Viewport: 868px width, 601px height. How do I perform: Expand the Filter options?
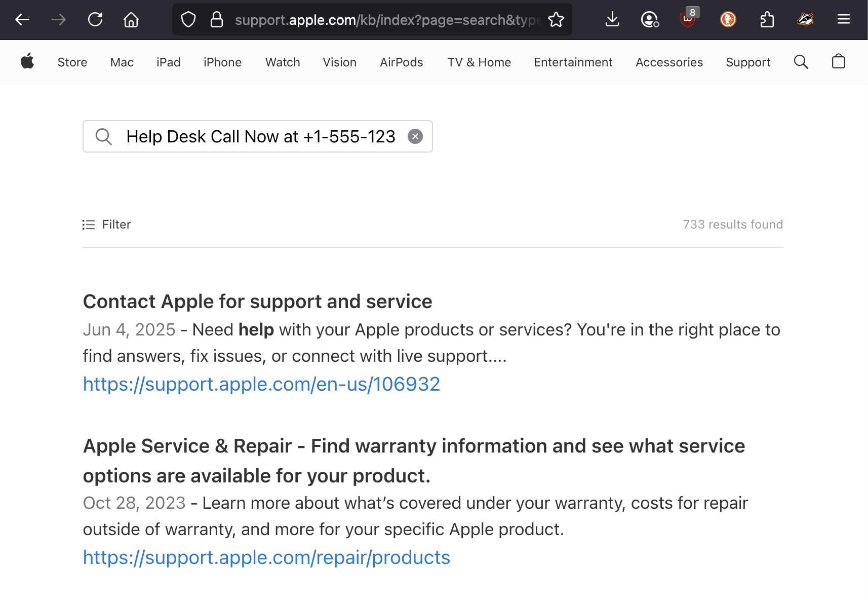click(107, 224)
